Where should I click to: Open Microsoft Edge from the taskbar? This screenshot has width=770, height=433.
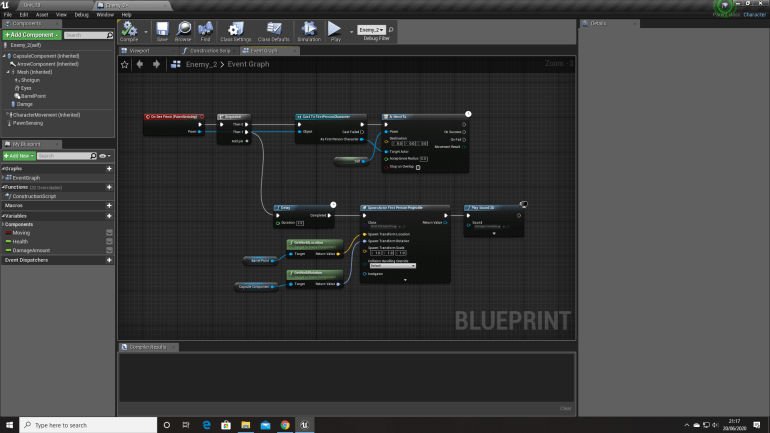[206, 425]
